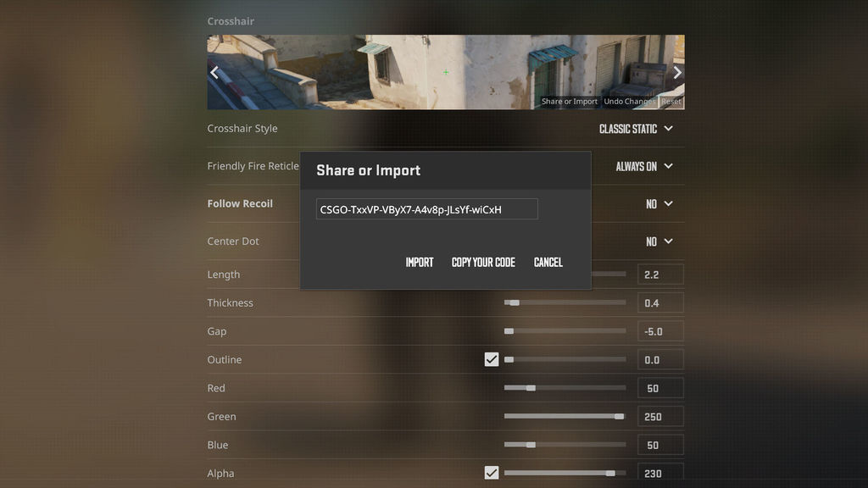Adjust the Thickness slider

(565, 302)
